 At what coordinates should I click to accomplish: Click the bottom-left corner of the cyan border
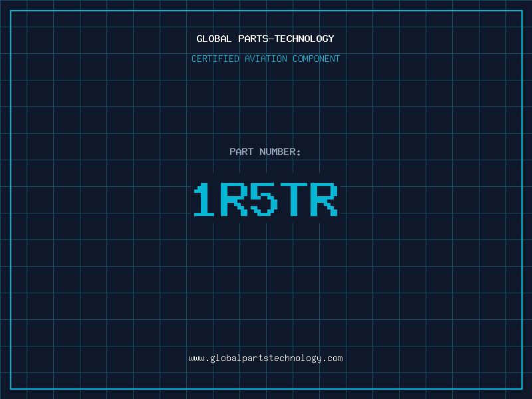(11, 388)
